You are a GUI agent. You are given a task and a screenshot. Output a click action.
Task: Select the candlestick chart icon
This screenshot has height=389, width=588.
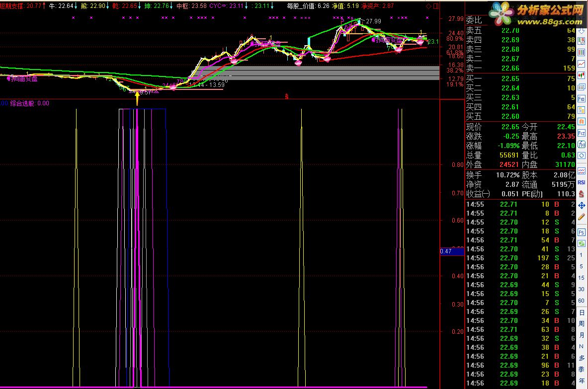[581, 76]
